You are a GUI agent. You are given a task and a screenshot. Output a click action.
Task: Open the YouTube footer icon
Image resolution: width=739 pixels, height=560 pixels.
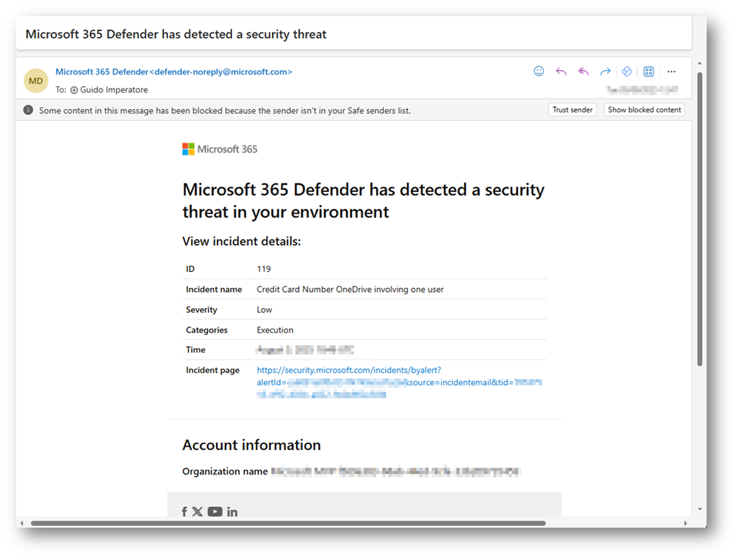(215, 512)
